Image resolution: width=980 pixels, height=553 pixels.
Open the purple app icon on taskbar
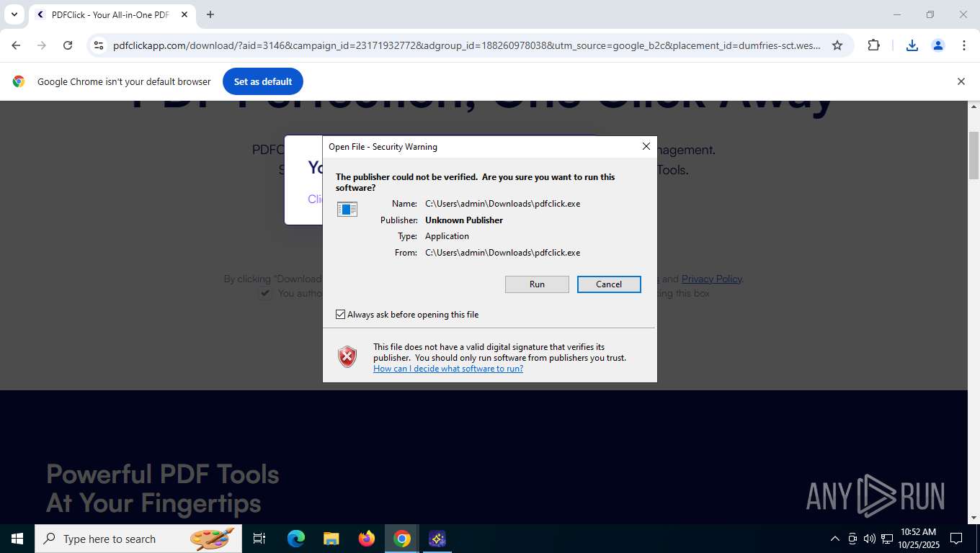pyautogui.click(x=437, y=539)
